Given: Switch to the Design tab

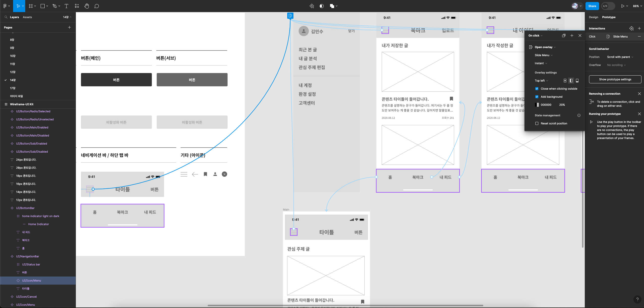Looking at the screenshot, I should pos(593,17).
